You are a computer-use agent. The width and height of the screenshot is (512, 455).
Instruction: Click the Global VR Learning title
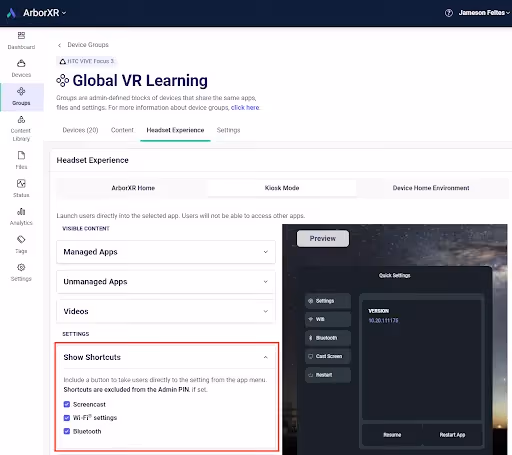140,81
